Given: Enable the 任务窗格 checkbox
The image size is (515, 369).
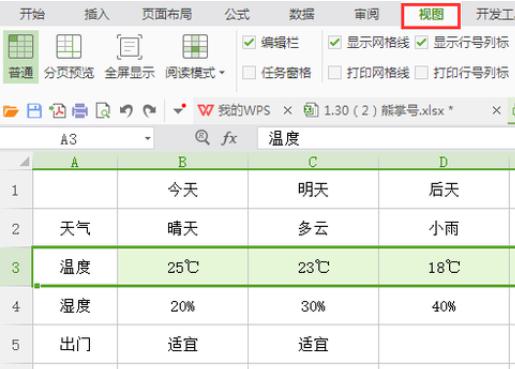Looking at the screenshot, I should (249, 72).
